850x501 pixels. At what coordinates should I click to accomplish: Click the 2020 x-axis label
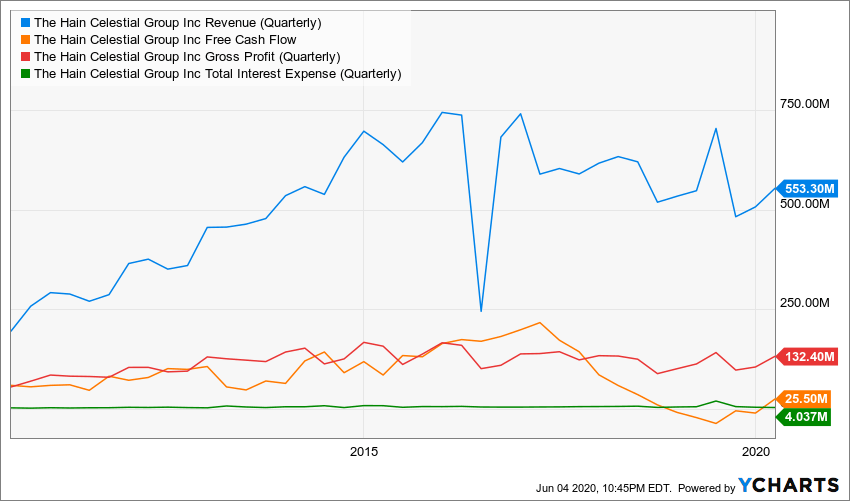tap(755, 451)
